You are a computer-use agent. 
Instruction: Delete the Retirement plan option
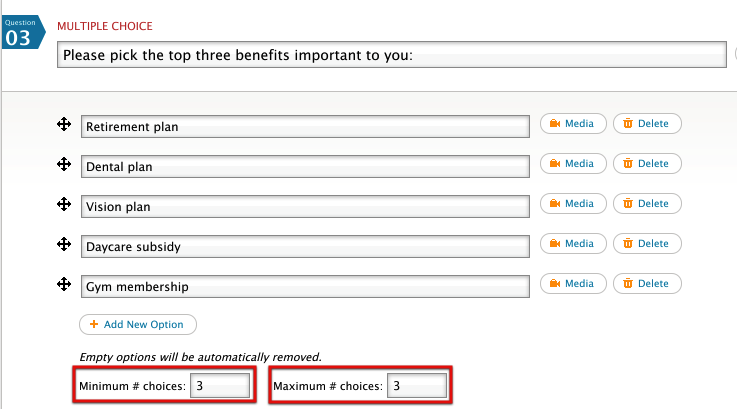tap(646, 124)
